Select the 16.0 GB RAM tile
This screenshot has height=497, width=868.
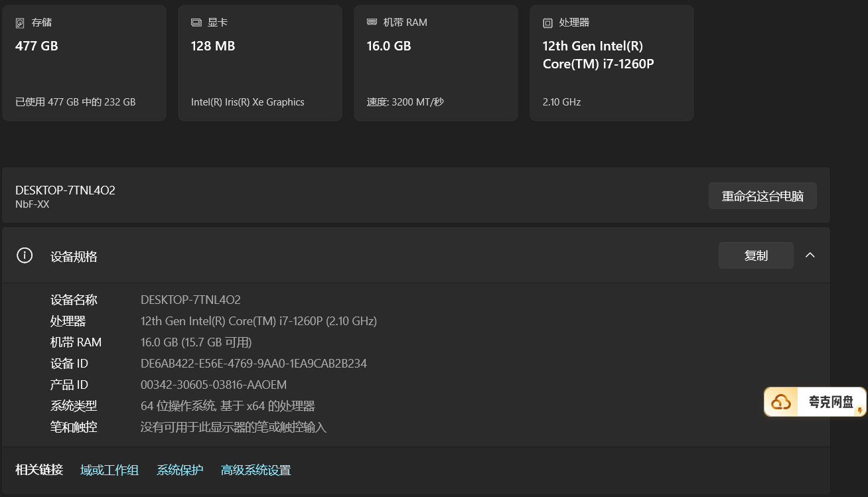click(x=436, y=63)
